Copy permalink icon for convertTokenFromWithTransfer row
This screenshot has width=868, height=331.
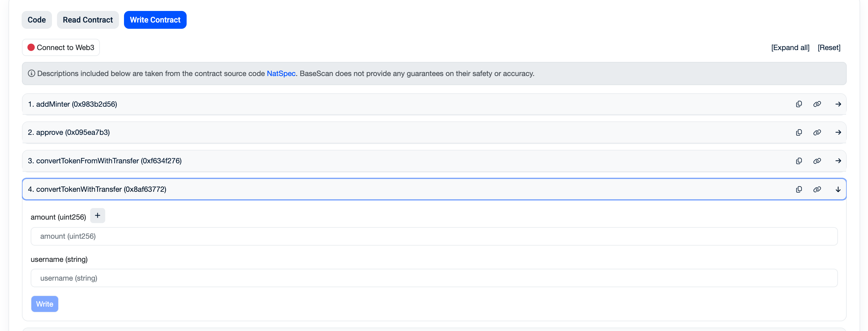[817, 161]
